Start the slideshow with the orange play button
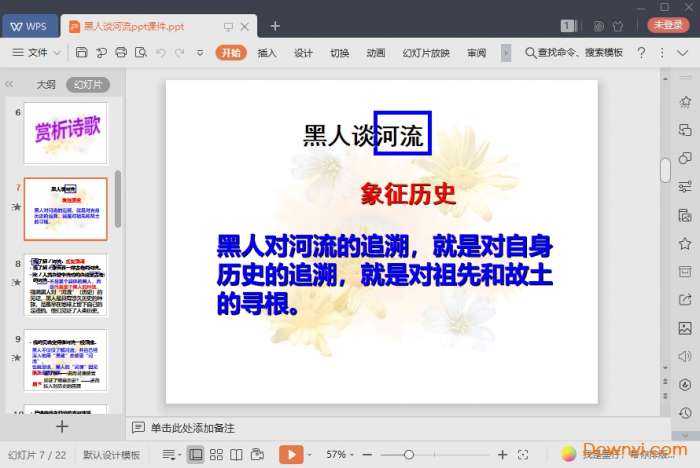The image size is (700, 468). tap(291, 455)
